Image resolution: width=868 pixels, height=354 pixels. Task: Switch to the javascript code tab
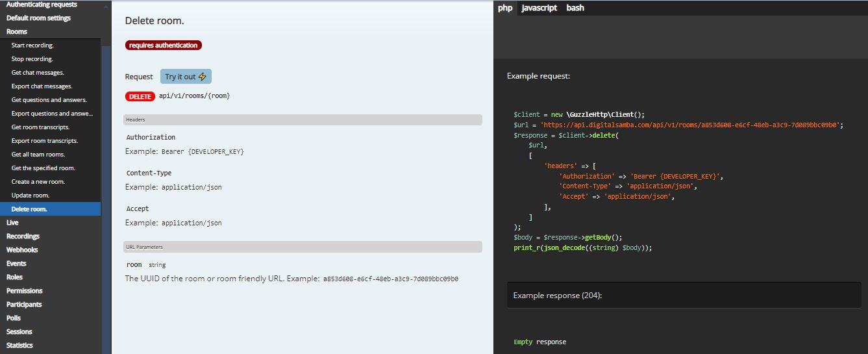pyautogui.click(x=539, y=8)
